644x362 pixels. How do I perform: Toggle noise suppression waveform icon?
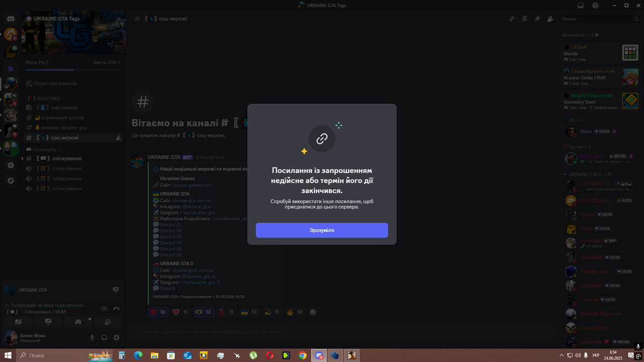tap(104, 309)
